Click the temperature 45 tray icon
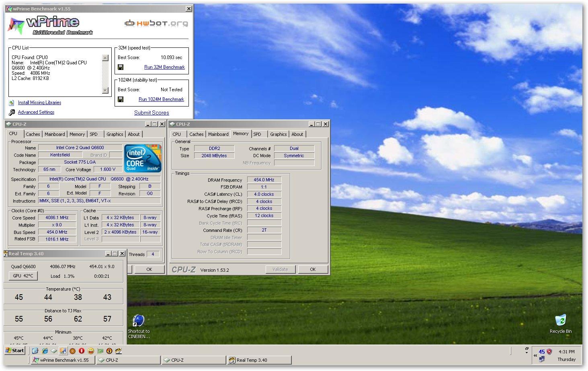The image size is (588, 371). click(x=542, y=352)
